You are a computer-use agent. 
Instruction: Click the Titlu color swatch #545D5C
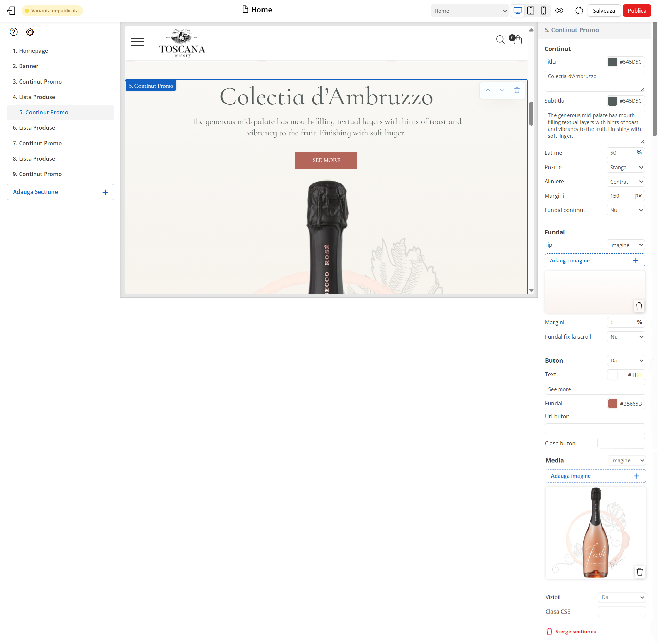point(612,62)
